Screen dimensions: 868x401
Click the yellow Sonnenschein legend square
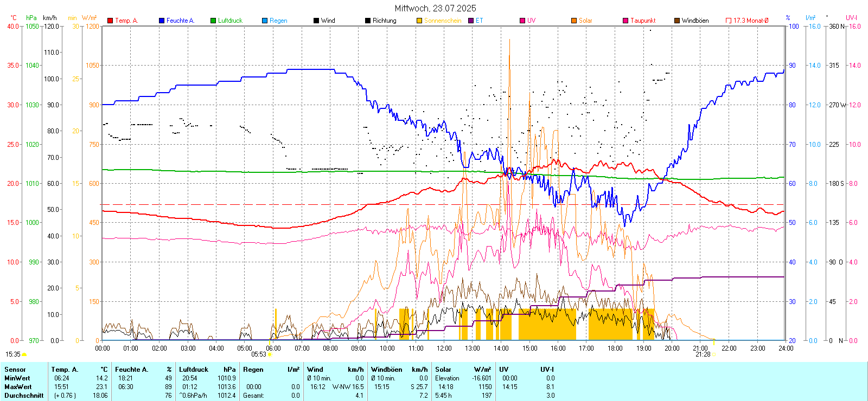[x=419, y=21]
